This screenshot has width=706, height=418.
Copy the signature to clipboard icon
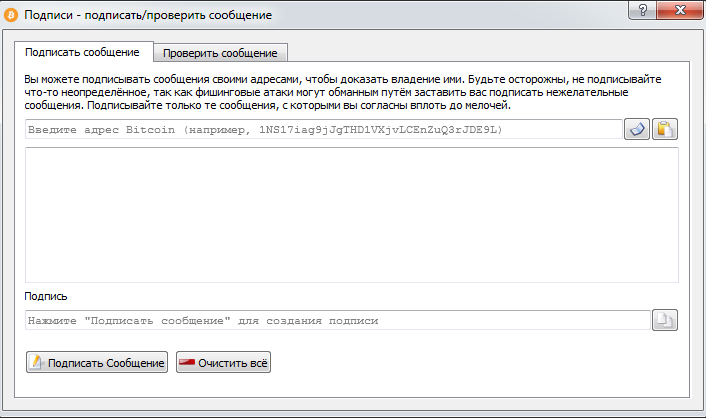pyautogui.click(x=665, y=320)
